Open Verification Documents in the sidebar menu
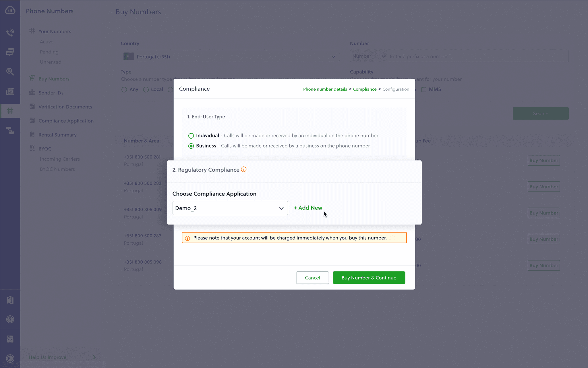 pyautogui.click(x=65, y=107)
